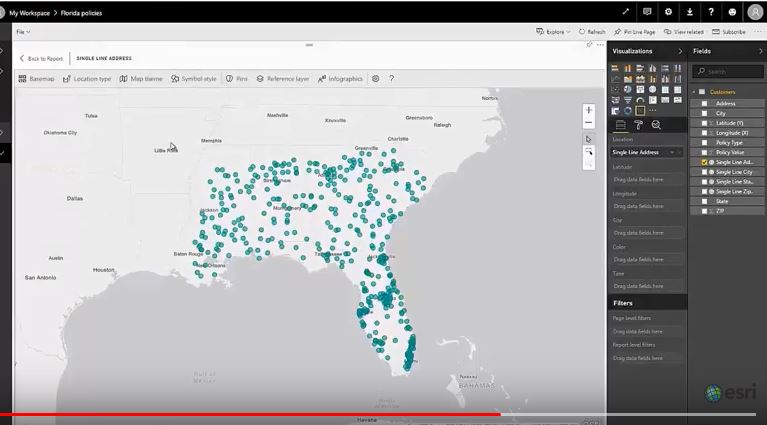This screenshot has width=767, height=425.
Task: Open the Explore dropdown
Action: tap(554, 32)
